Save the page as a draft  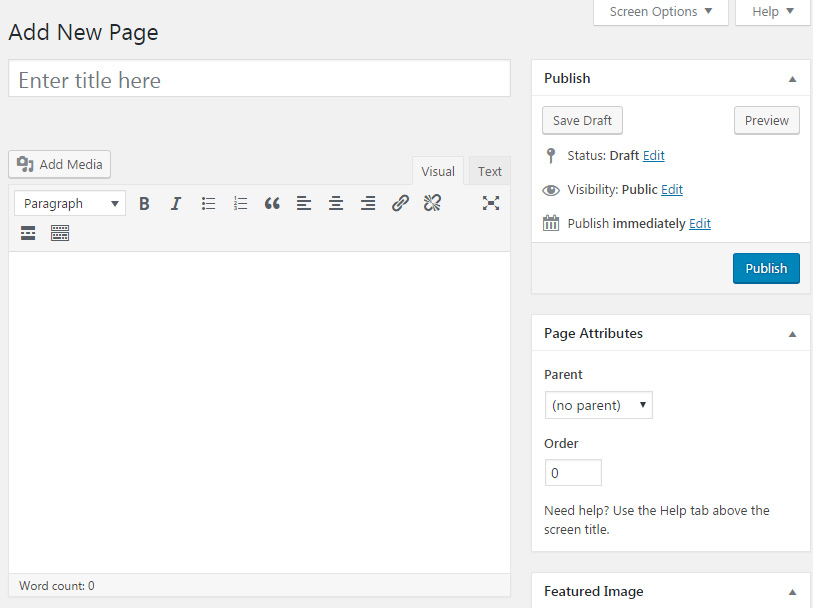click(x=582, y=120)
